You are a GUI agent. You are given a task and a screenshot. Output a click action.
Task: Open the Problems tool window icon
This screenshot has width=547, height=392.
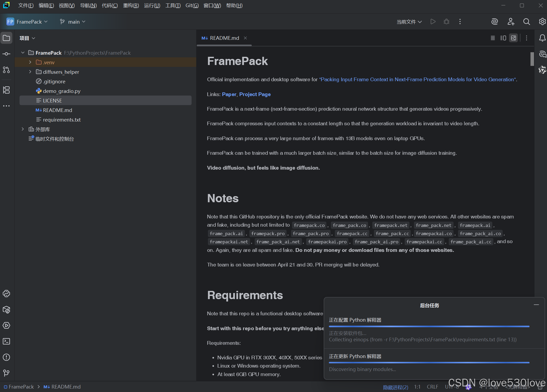click(x=6, y=357)
